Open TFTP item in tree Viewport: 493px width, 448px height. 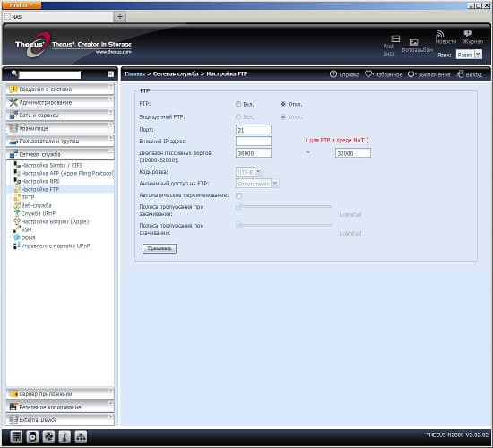28,197
